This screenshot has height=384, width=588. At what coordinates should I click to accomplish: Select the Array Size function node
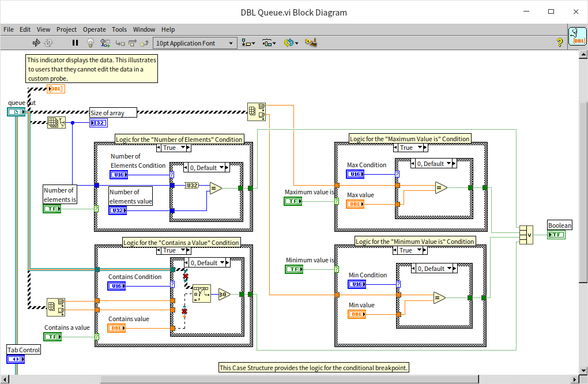click(x=56, y=122)
